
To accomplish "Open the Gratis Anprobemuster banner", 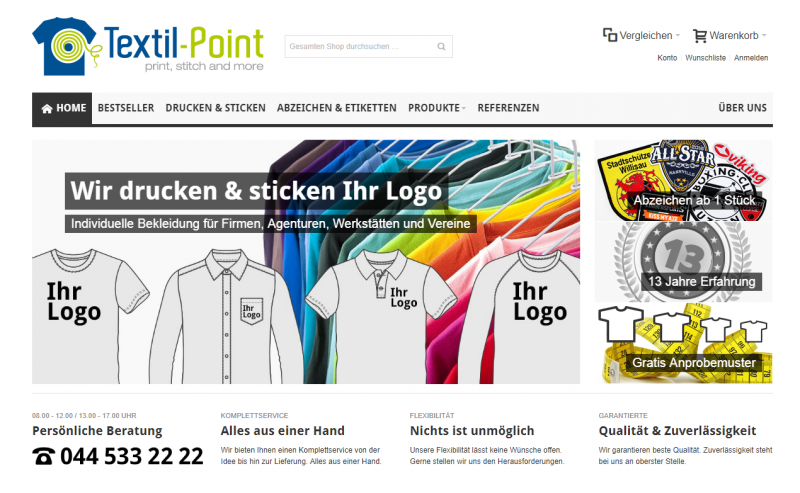I will point(683,343).
